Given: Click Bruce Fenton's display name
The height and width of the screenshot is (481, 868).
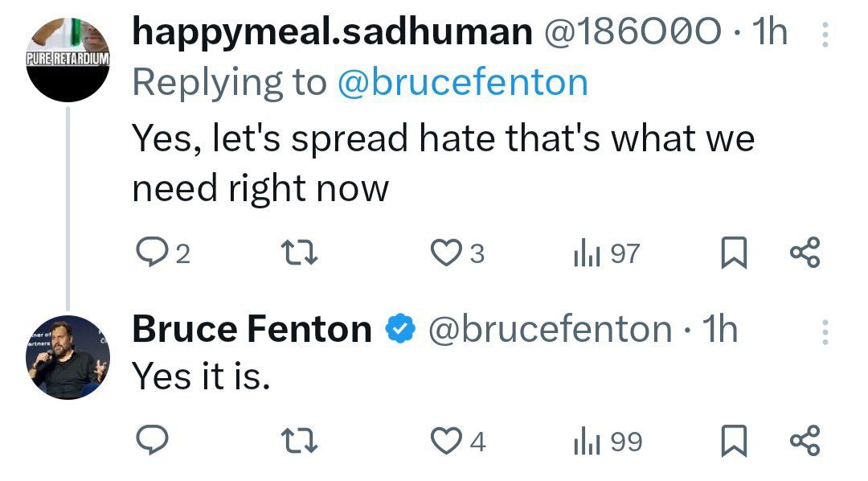Looking at the screenshot, I should pyautogui.click(x=252, y=330).
